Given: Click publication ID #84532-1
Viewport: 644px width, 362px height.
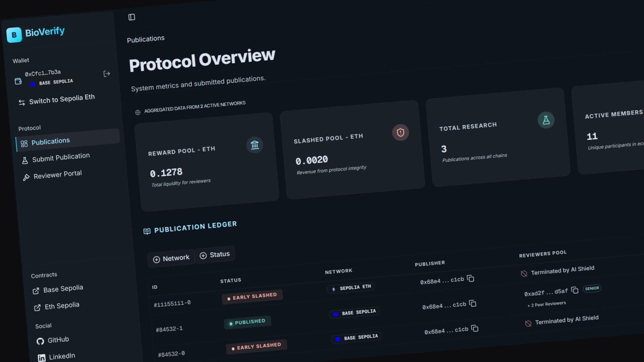Looking at the screenshot, I should [x=169, y=329].
